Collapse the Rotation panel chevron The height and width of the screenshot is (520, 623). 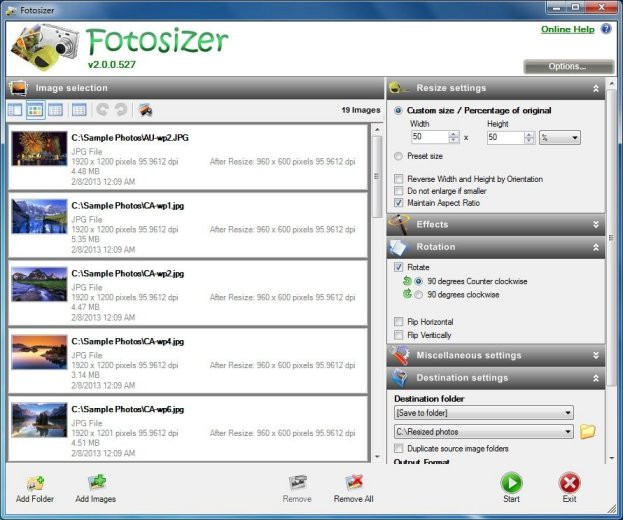coord(596,247)
